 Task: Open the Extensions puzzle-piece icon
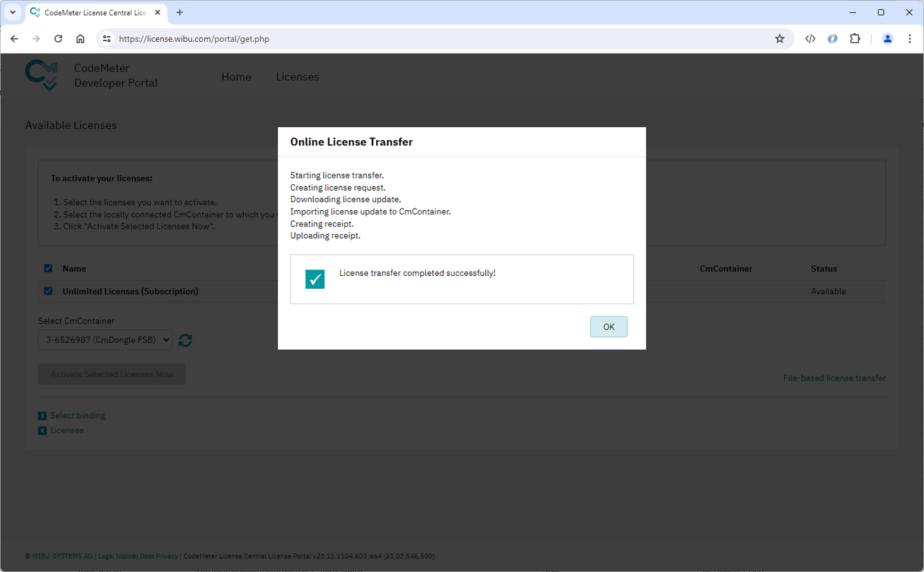coord(855,39)
